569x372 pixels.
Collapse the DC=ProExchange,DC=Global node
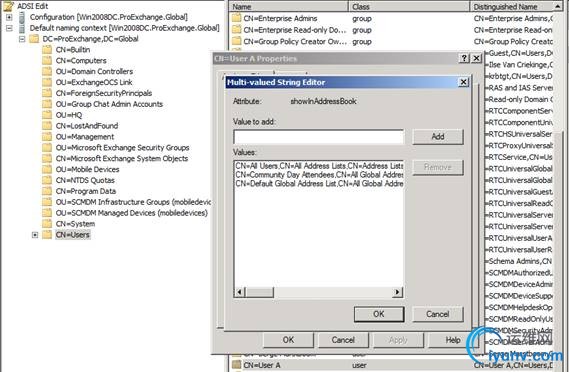click(x=22, y=39)
